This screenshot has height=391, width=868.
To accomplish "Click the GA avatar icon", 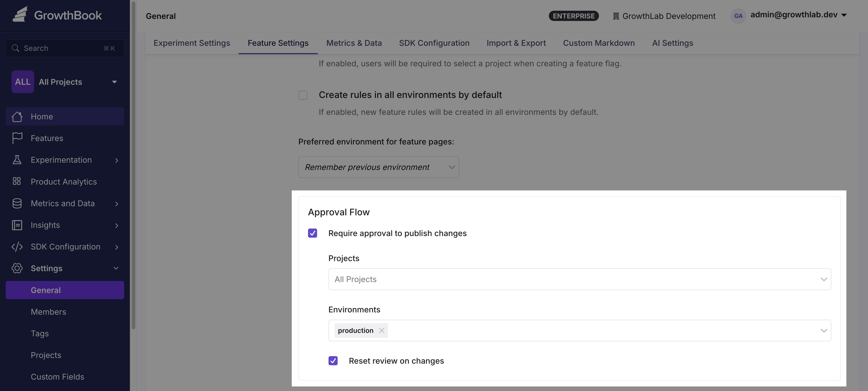I will (x=738, y=16).
